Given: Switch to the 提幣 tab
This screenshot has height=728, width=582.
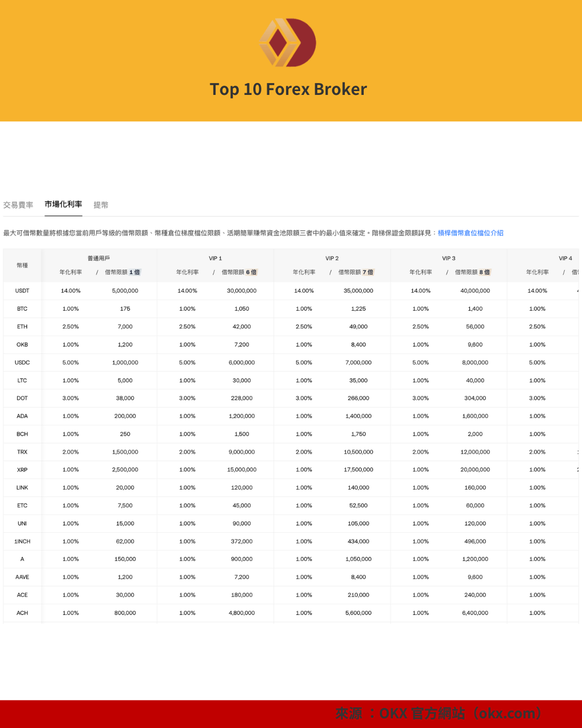Looking at the screenshot, I should click(101, 205).
